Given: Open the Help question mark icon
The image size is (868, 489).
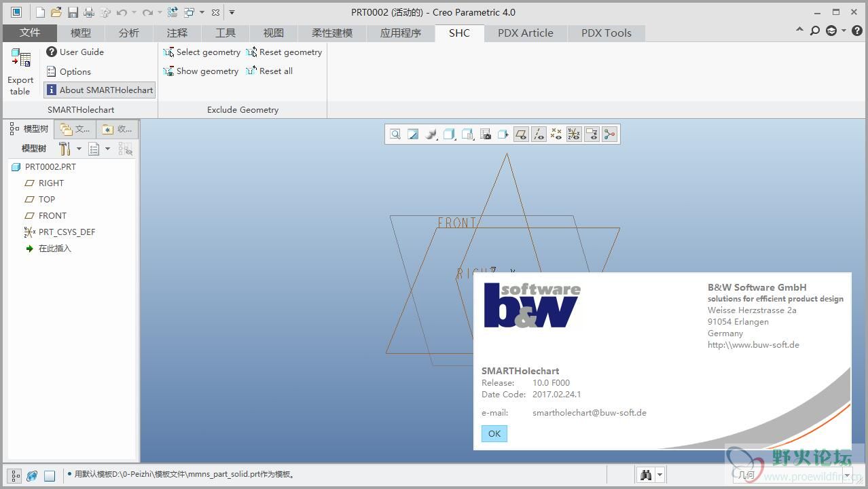Looking at the screenshot, I should (857, 31).
